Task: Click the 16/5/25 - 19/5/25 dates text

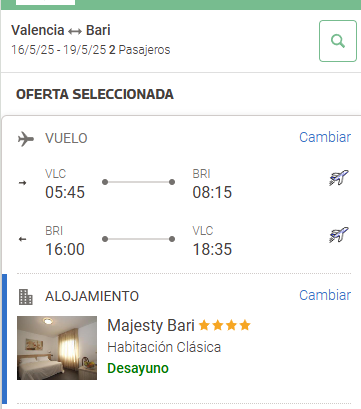Action: pos(59,50)
